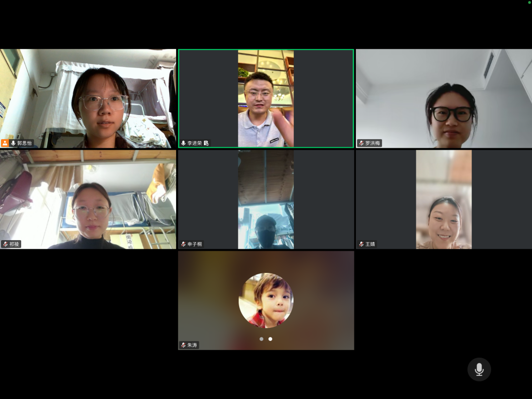Click the muted mic icon beside 祁棱
Image resolution: width=532 pixels, height=399 pixels.
(6, 244)
